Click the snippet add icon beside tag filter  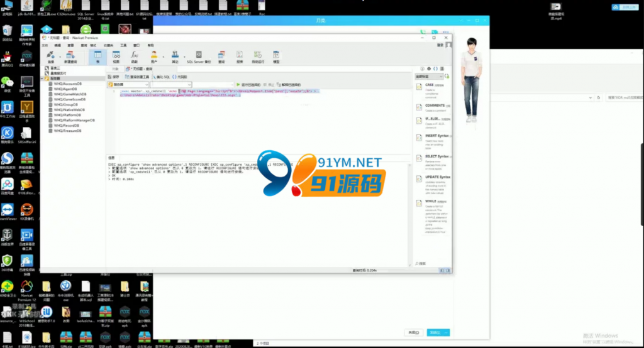(447, 77)
